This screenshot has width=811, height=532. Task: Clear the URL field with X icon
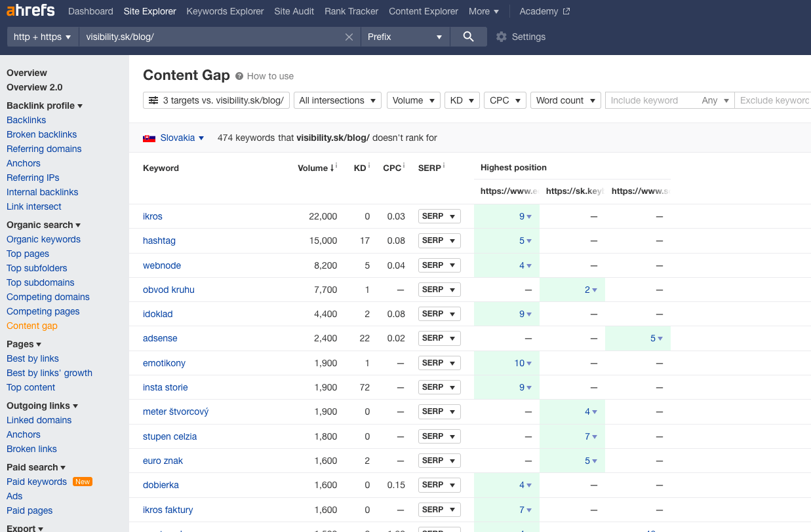[x=349, y=37]
